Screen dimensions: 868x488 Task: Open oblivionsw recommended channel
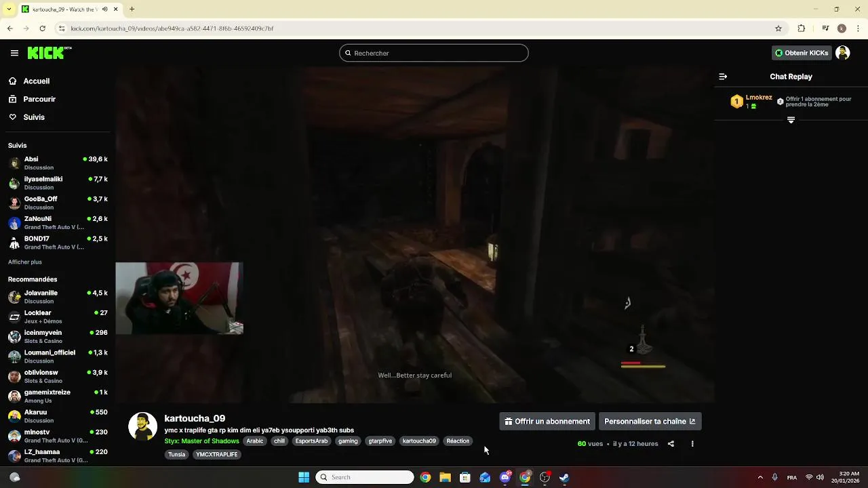[58, 376]
